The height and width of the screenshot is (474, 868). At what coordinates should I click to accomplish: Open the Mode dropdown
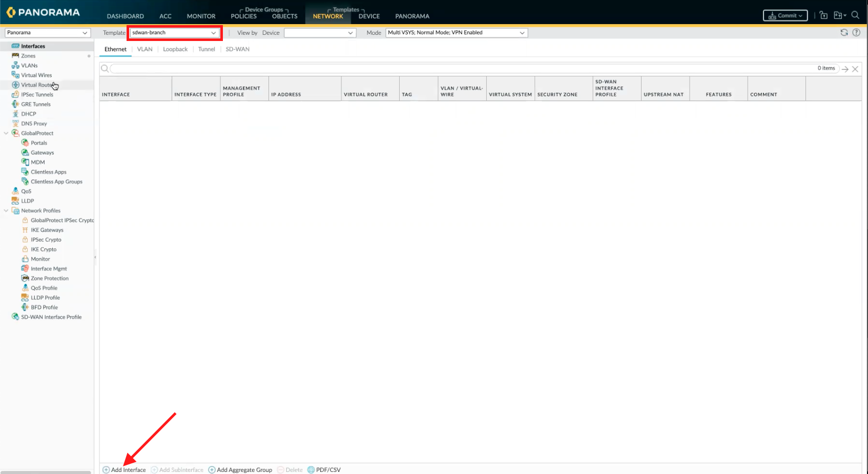(457, 33)
